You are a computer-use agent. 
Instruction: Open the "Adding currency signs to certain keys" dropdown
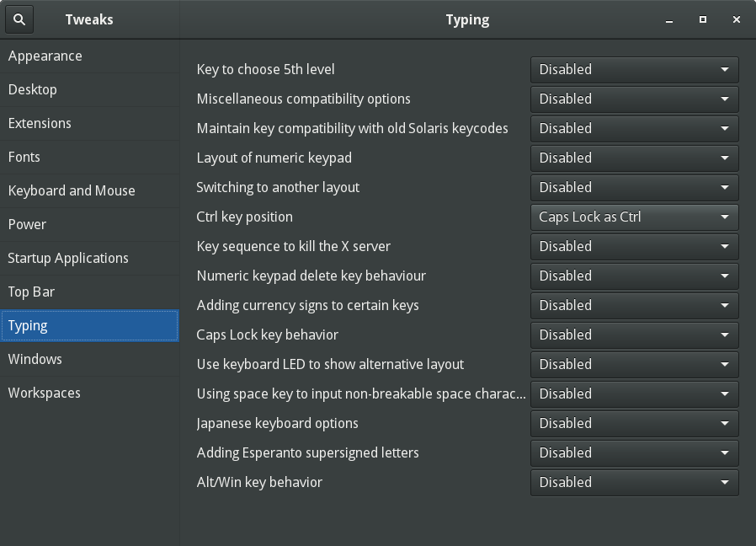click(x=634, y=305)
